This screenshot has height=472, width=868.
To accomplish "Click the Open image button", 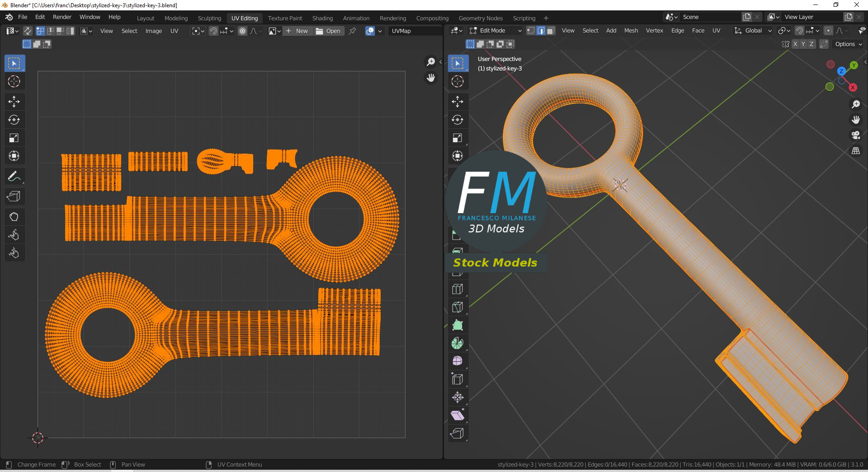I will [x=328, y=31].
